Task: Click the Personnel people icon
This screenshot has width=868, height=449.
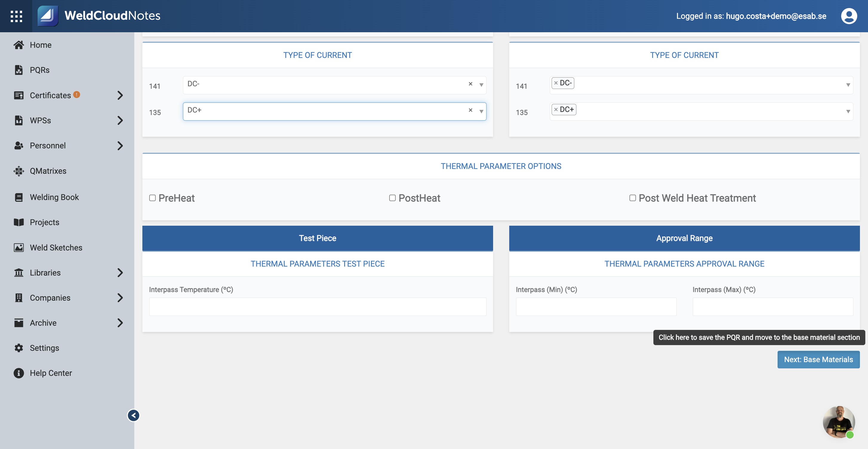Action: pyautogui.click(x=19, y=146)
